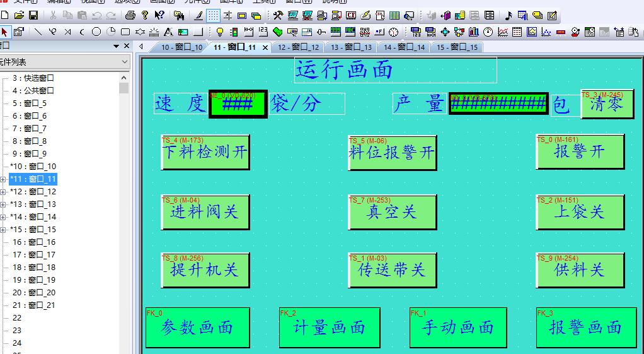The height and width of the screenshot is (354, 644).
Task: Expand the 窗口_12 tree node
Action: point(3,192)
